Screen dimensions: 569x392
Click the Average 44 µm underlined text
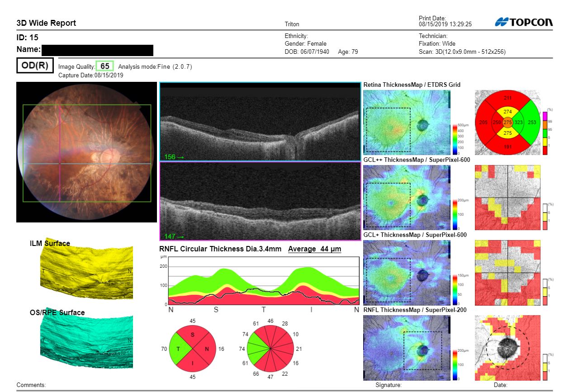tap(314, 249)
